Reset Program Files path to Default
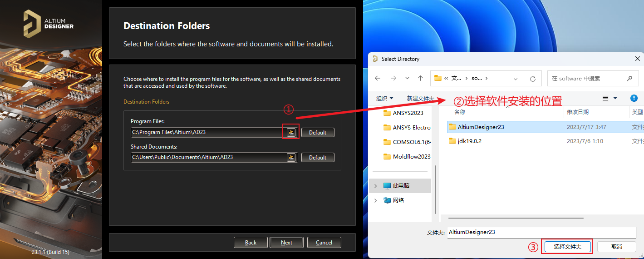644x259 pixels. coord(318,132)
